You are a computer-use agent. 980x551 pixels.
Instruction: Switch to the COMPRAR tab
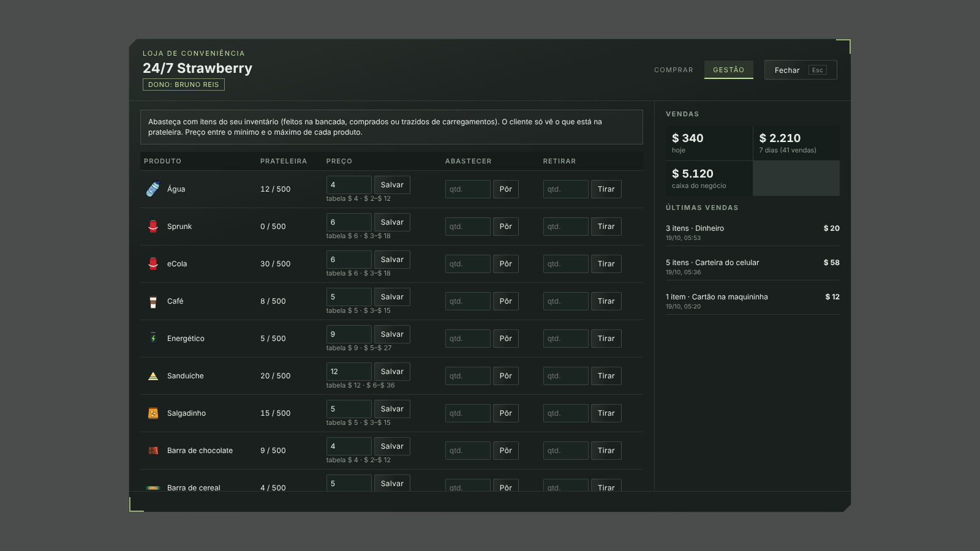click(x=674, y=70)
